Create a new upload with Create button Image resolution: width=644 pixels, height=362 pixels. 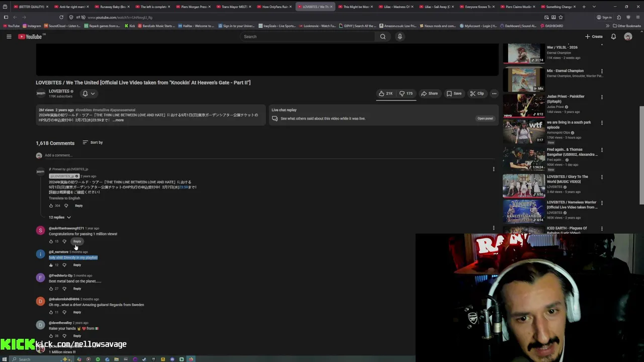[x=594, y=37]
